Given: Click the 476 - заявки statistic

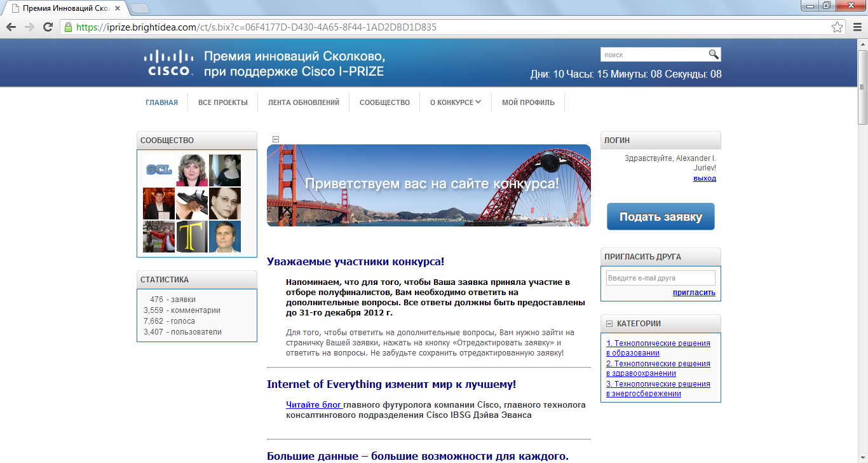Looking at the screenshot, I should coord(173,299).
